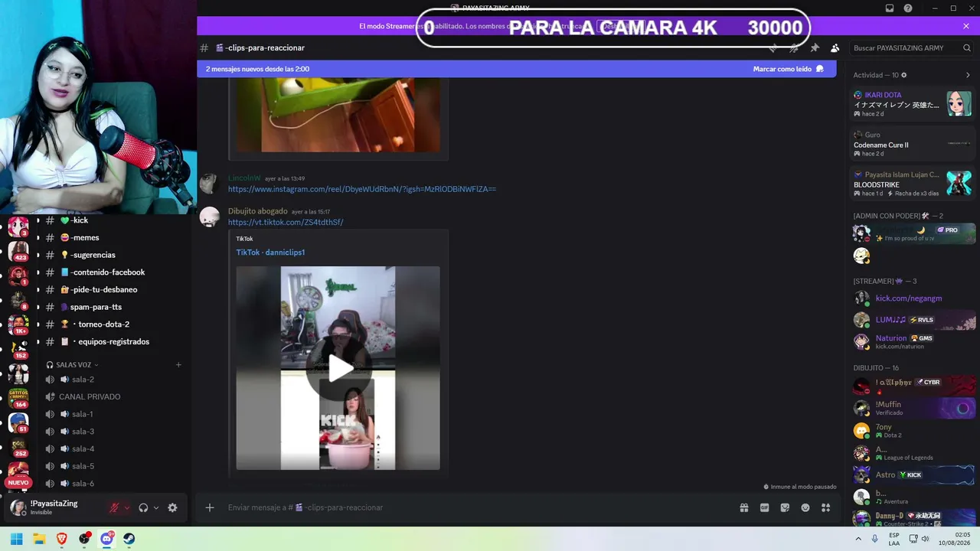Open the Discord help icon
The image size is (980, 551).
(908, 8)
